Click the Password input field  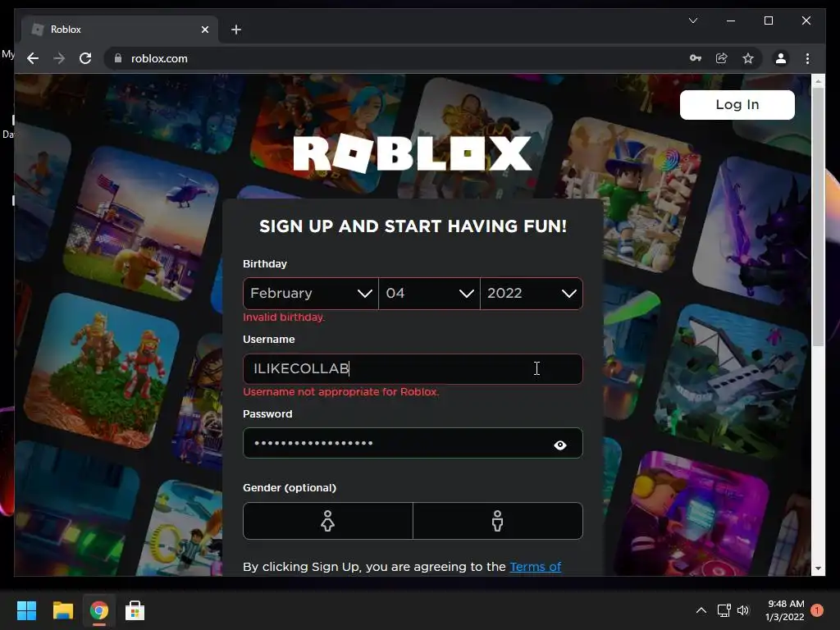point(413,443)
